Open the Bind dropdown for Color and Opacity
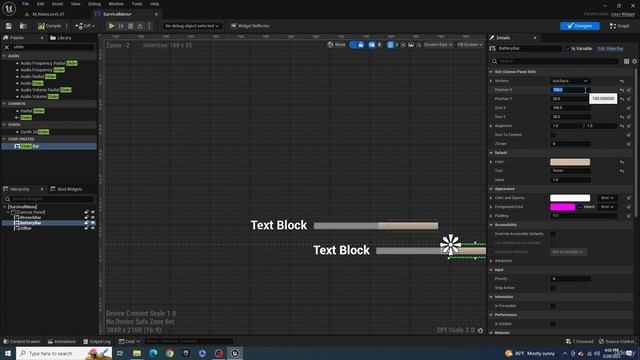 (607, 198)
